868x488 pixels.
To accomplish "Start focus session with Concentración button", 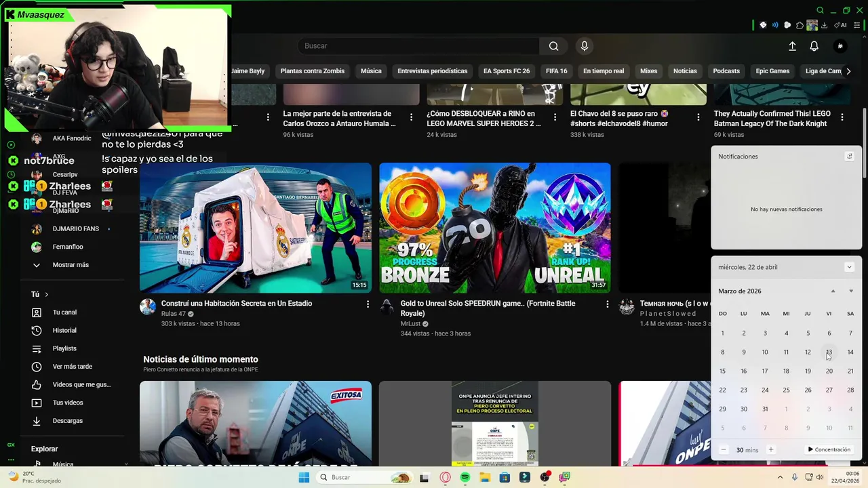I will pyautogui.click(x=829, y=449).
